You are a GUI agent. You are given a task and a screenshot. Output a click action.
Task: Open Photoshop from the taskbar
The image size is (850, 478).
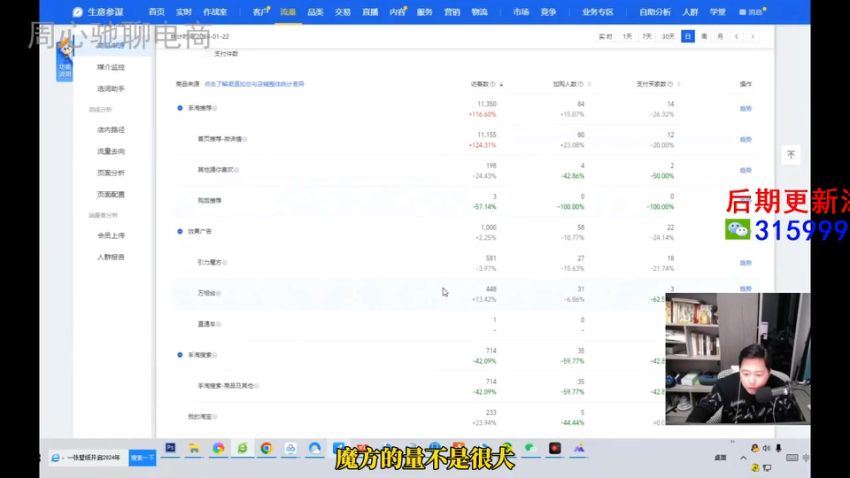tap(170, 448)
